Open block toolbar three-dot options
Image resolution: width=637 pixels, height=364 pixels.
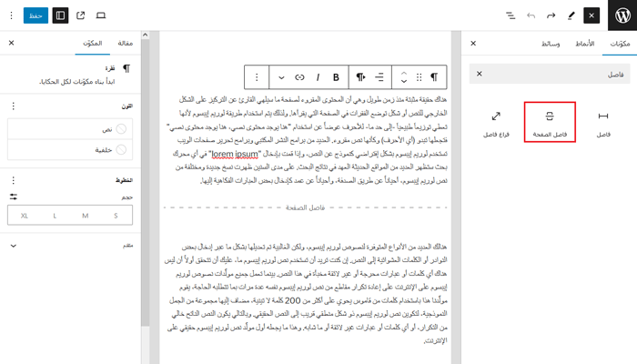[x=257, y=77]
